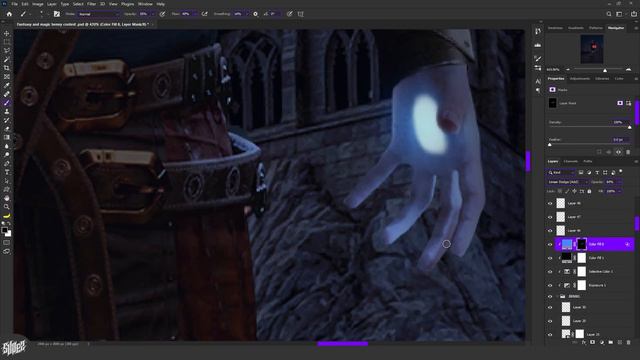Open the layer blend mode dropdown
The image size is (640, 360).
pos(568,182)
